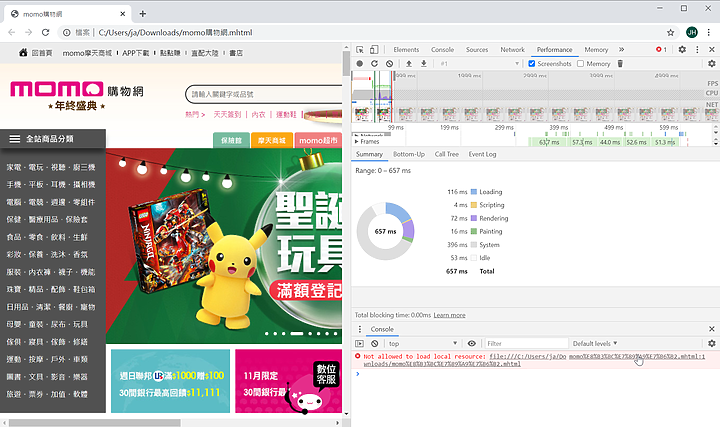720x427 pixels.
Task: Click the 週日聯邦 $1000贈$100 banner
Action: click(170, 381)
